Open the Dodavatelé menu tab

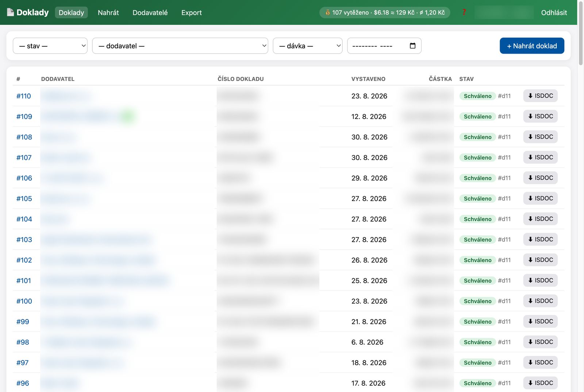pyautogui.click(x=150, y=12)
